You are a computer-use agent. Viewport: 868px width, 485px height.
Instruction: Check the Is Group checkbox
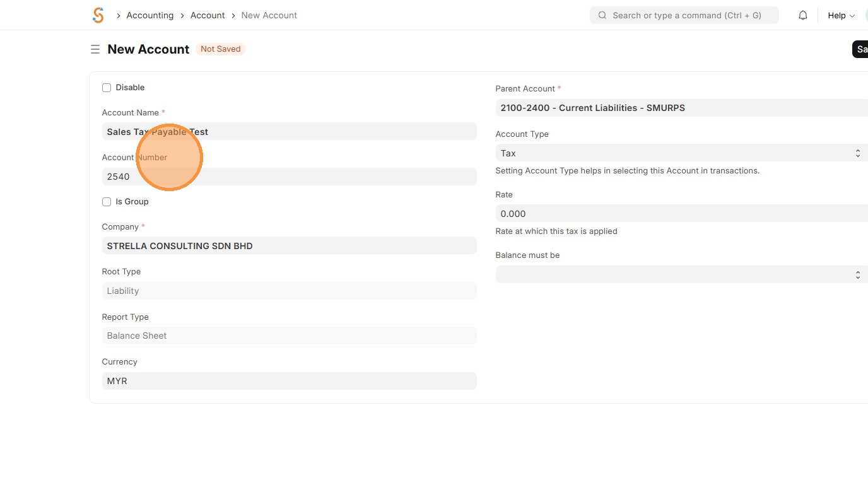point(107,202)
